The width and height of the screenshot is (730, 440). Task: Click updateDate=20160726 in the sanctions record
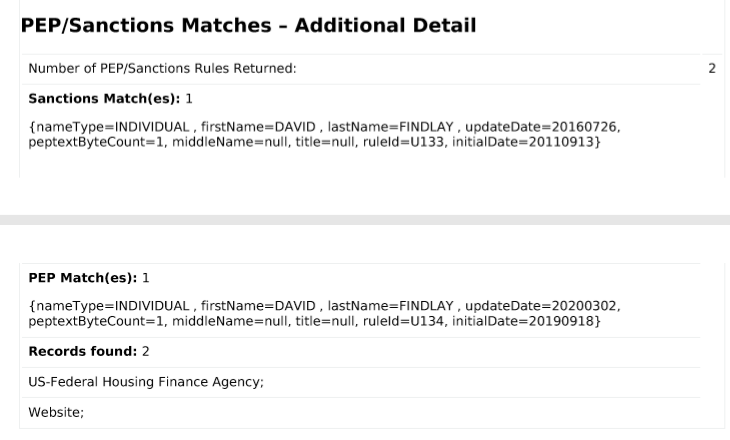(542, 127)
